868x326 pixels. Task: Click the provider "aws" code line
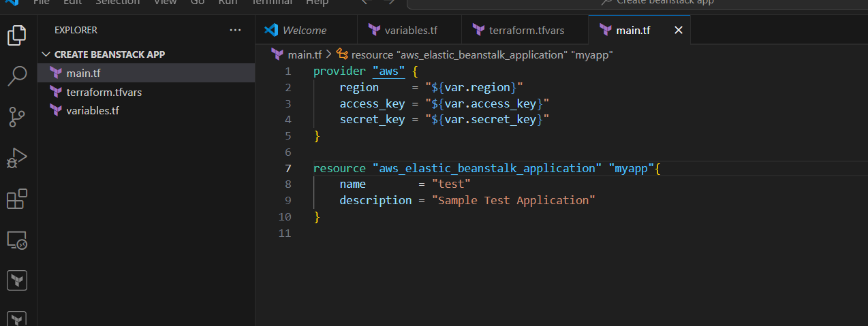365,71
